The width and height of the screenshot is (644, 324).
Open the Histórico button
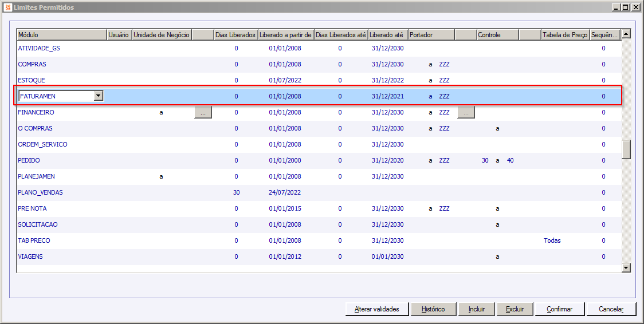433,309
